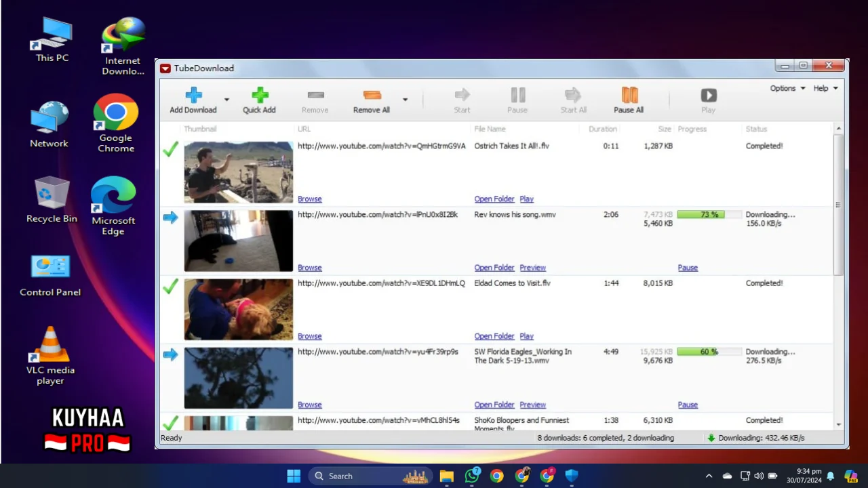Click the Ostrich video URL text

tap(382, 146)
